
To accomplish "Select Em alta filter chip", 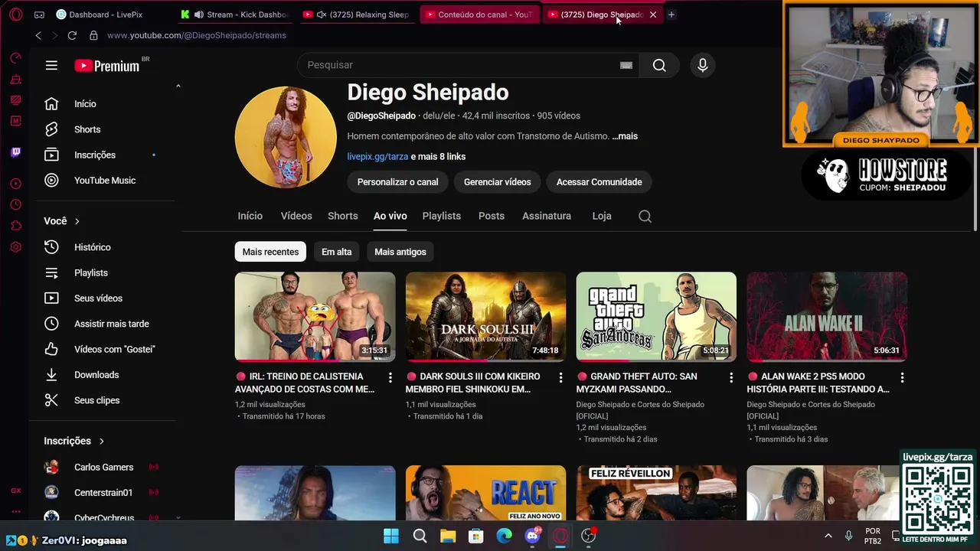I will click(336, 252).
